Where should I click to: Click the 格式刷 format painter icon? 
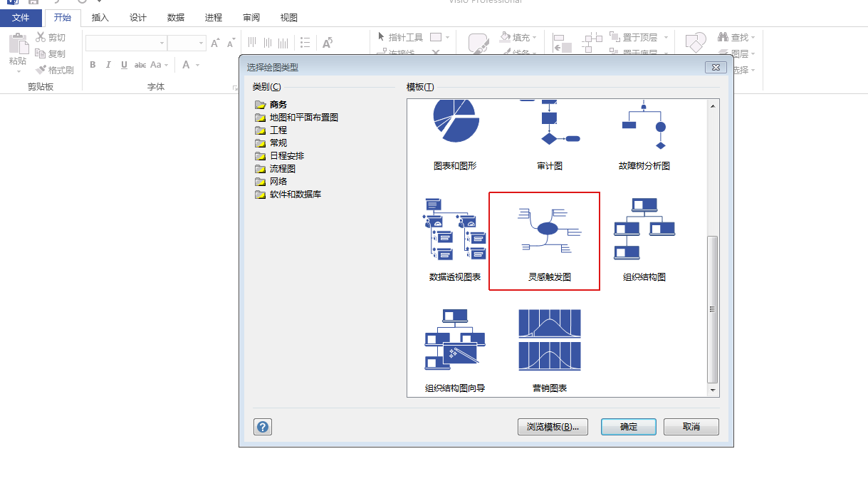[x=41, y=70]
